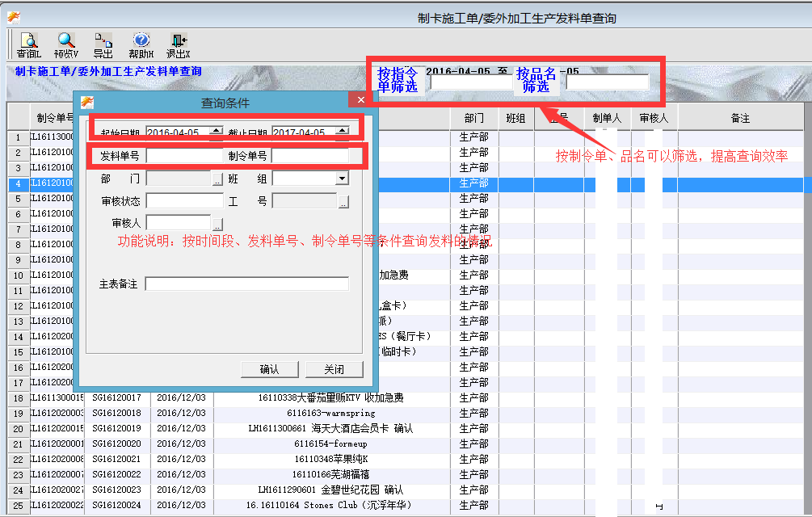Image resolution: width=812 pixels, height=517 pixels.
Task: Expand the 班组 dropdown
Action: pyautogui.click(x=342, y=179)
